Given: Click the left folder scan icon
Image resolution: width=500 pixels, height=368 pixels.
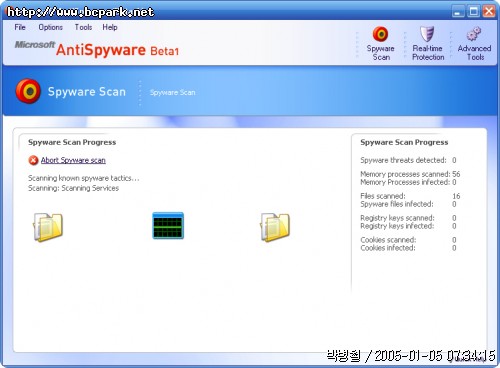Looking at the screenshot, I should tap(48, 227).
